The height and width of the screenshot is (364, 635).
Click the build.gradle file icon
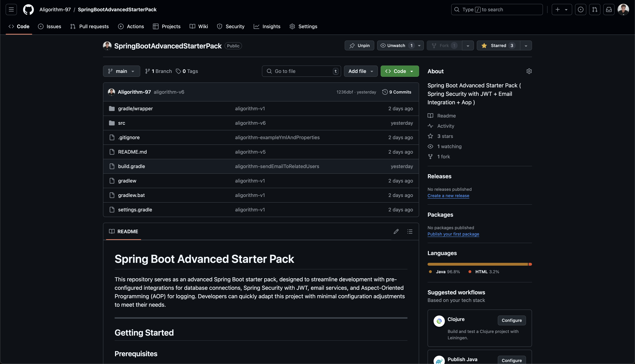112,166
